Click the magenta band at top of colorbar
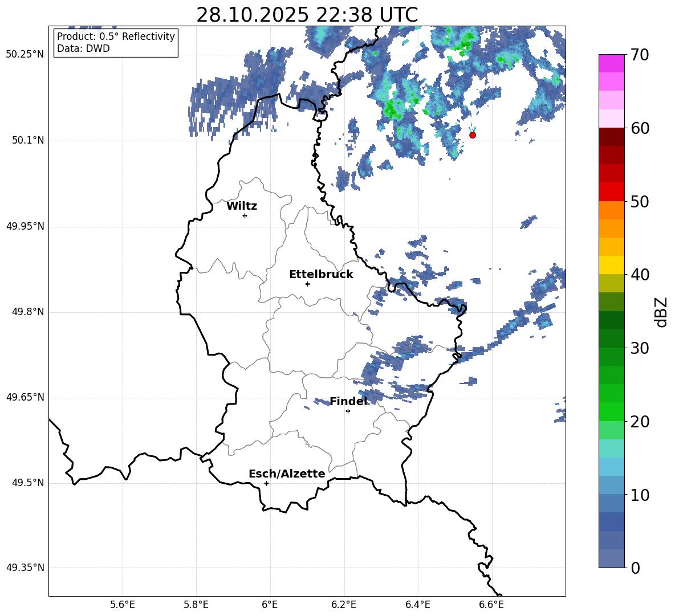This screenshot has height=616, width=675. coord(612,63)
